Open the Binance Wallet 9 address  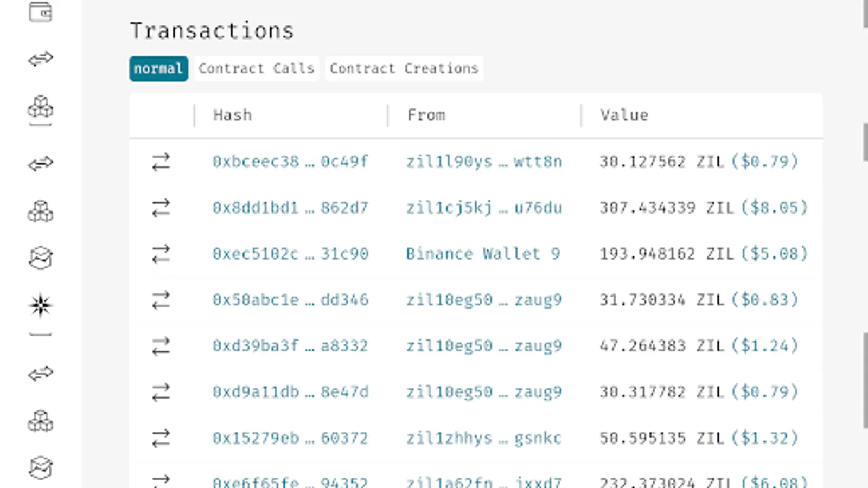(483, 254)
